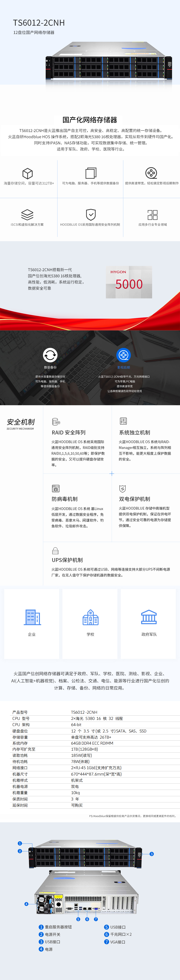Select the 安全机制 section heading

[21, 422]
